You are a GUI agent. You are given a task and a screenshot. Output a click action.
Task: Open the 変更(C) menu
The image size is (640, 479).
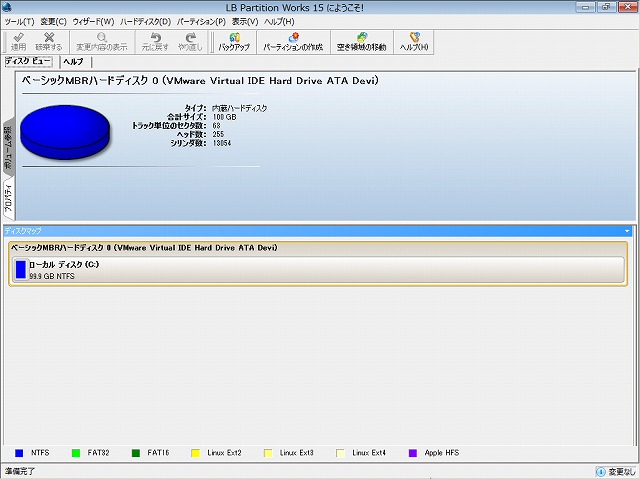(53, 22)
